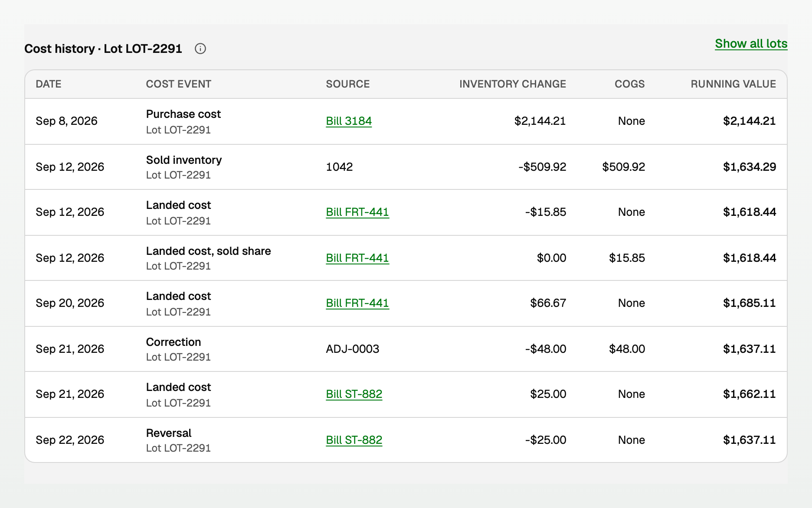Open the Show all lots link
The image size is (812, 508).
(751, 44)
